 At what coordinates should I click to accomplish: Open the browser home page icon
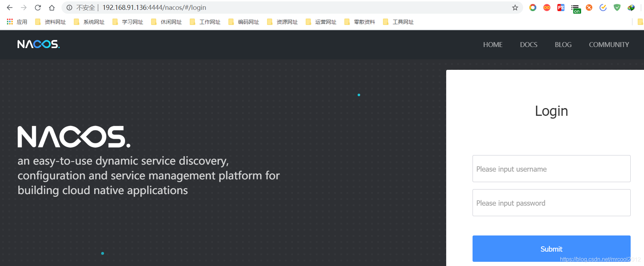[x=52, y=7]
